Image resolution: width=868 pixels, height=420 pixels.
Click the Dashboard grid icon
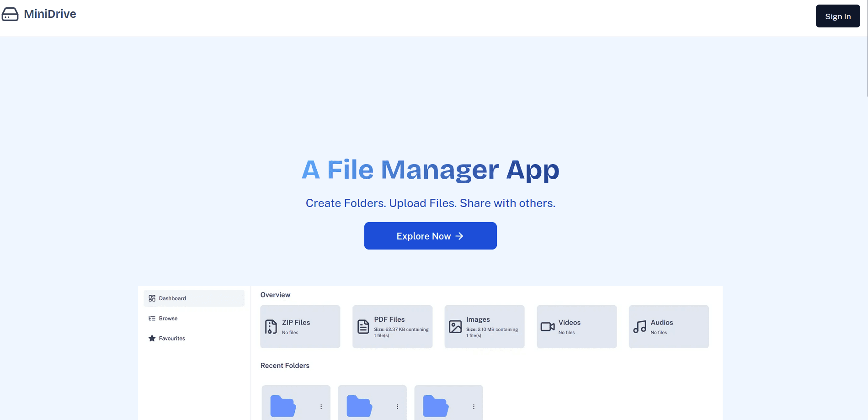pyautogui.click(x=152, y=298)
